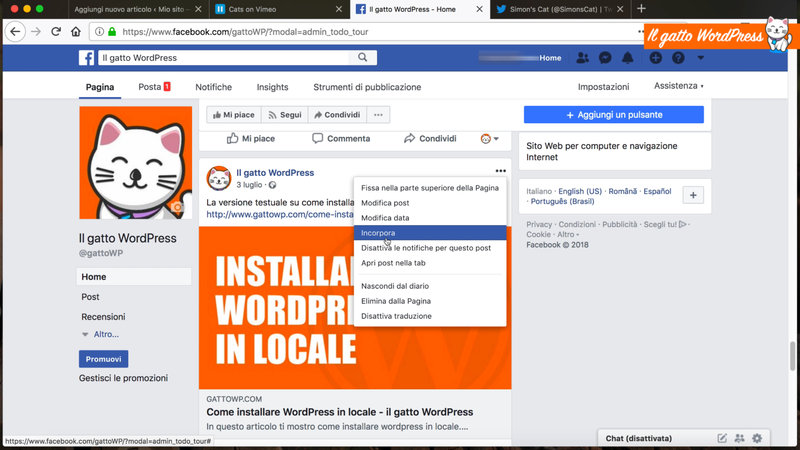
Task: Click the site info icon in address bar
Action: (99, 32)
